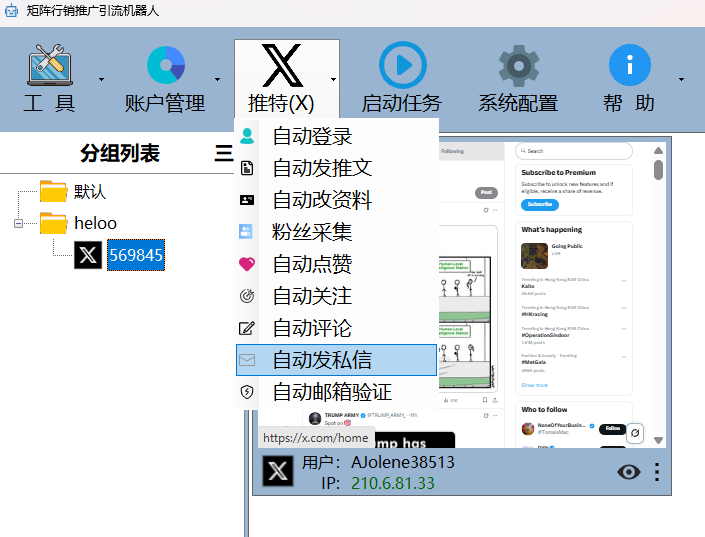Image resolution: width=705 pixels, height=537 pixels.
Task: Expand the 推特(X) dropdown arrow
Action: click(x=333, y=80)
